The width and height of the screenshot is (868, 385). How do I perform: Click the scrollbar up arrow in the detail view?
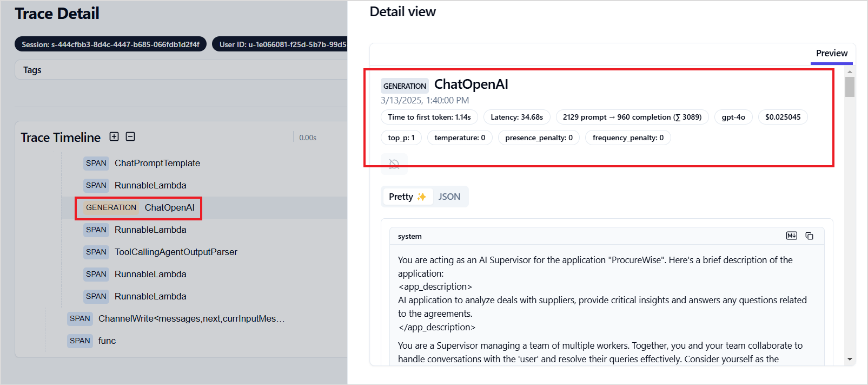[x=850, y=71]
